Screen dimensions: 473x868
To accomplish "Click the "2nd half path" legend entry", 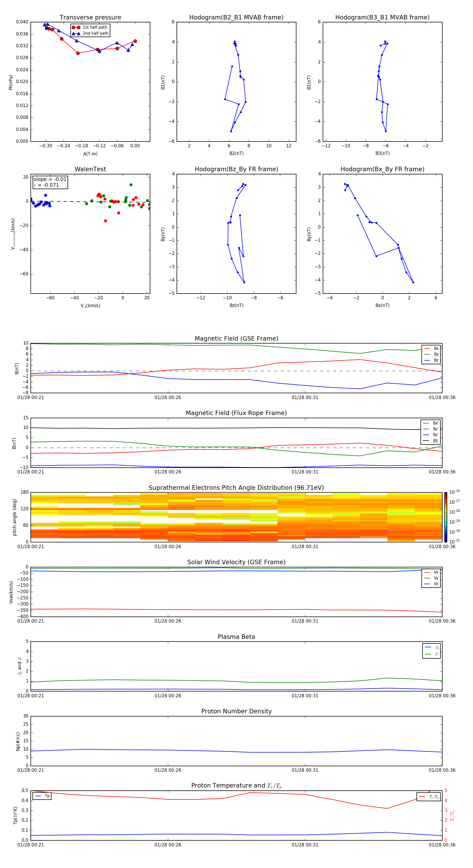I will [x=96, y=33].
